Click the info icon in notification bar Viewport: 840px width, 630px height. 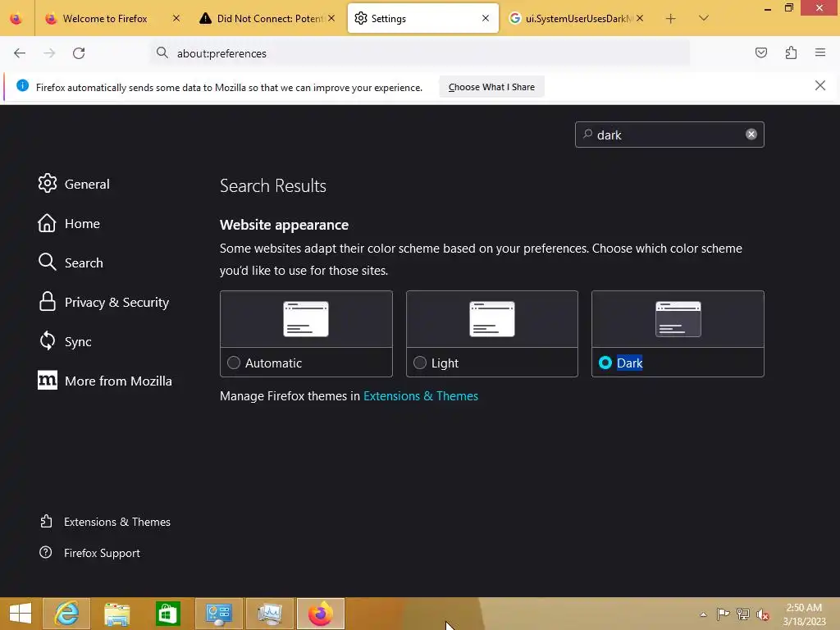pyautogui.click(x=22, y=85)
